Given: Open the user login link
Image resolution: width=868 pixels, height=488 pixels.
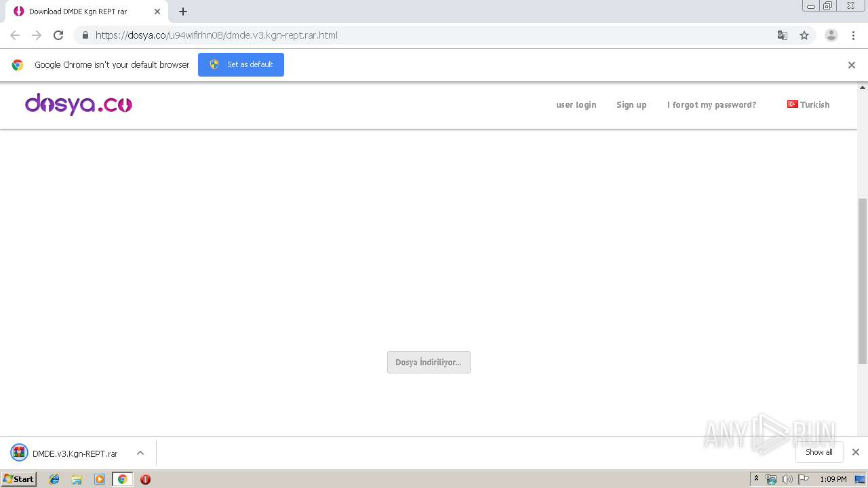Looking at the screenshot, I should (576, 105).
